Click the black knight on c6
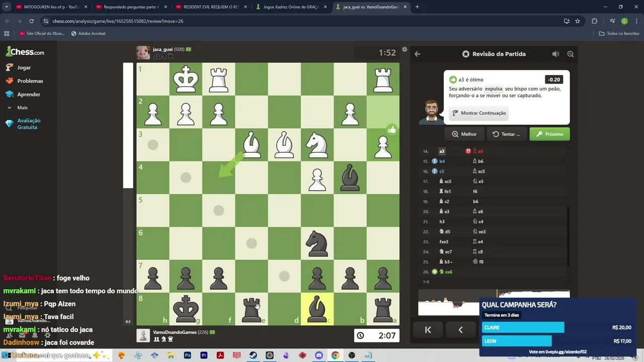 [317, 244]
